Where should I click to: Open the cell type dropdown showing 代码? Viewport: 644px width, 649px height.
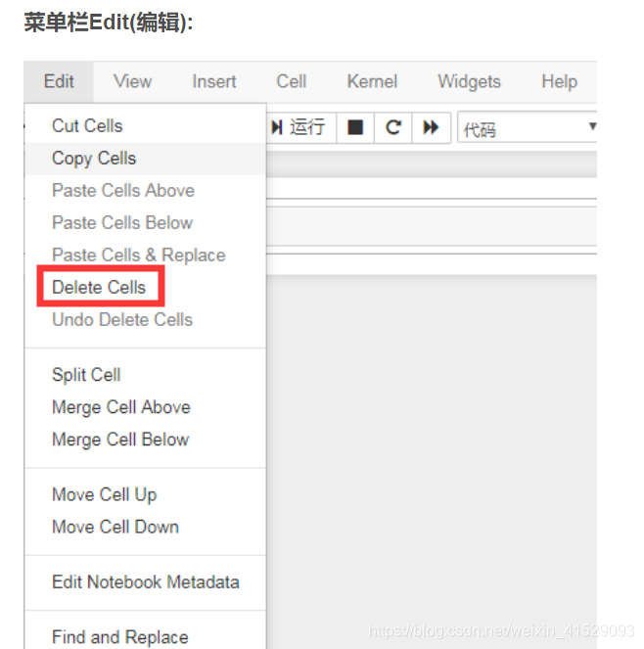coord(528,127)
